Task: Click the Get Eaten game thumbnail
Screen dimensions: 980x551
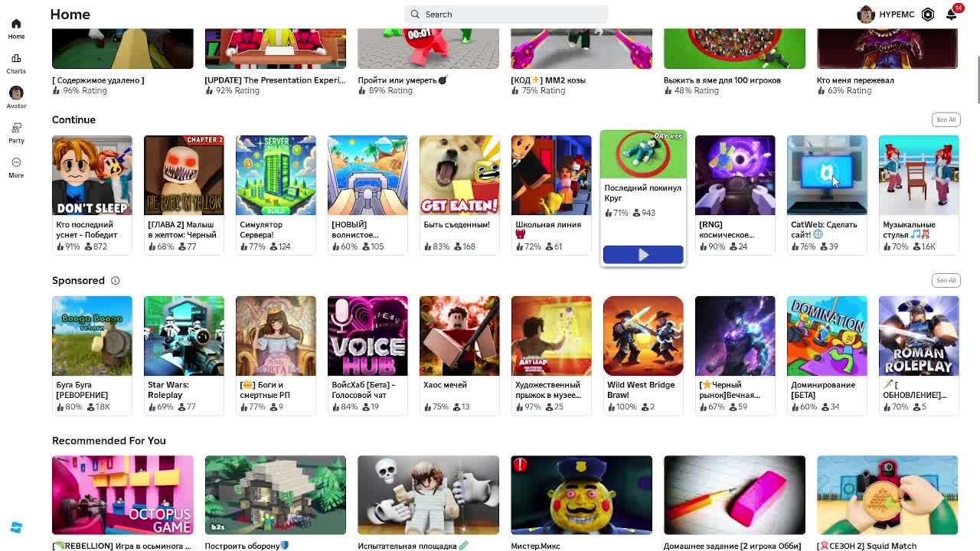Action: (x=459, y=175)
